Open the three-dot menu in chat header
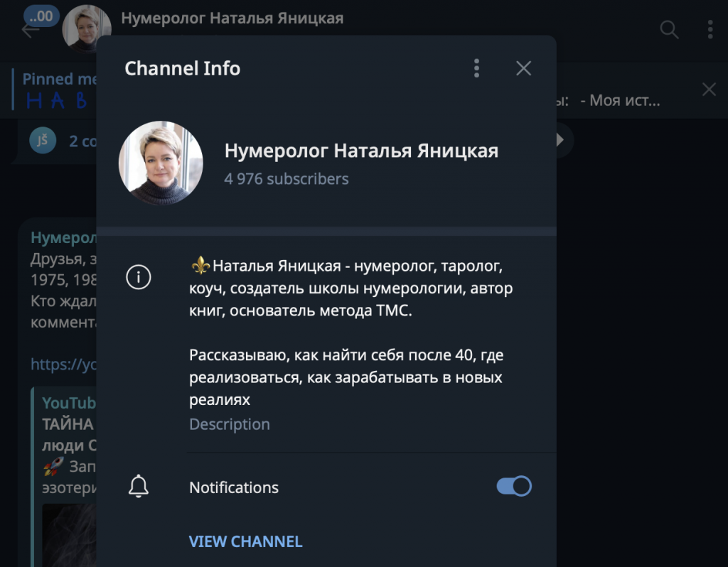This screenshot has height=567, width=728. [710, 29]
